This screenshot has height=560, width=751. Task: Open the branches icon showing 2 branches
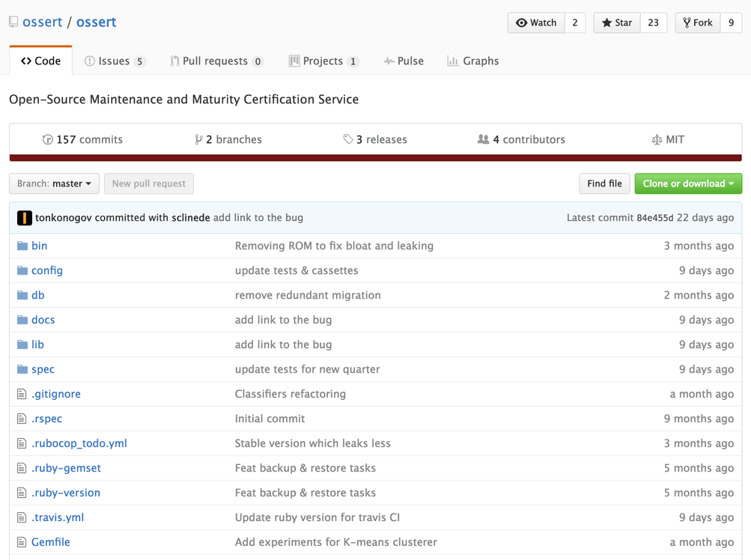(198, 139)
